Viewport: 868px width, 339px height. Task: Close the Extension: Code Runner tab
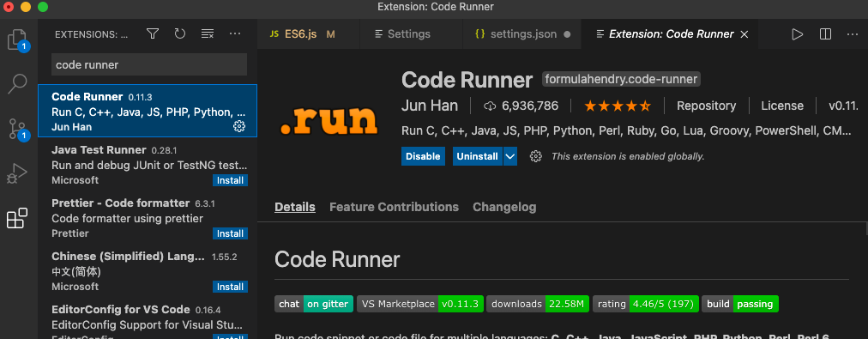pyautogui.click(x=744, y=34)
